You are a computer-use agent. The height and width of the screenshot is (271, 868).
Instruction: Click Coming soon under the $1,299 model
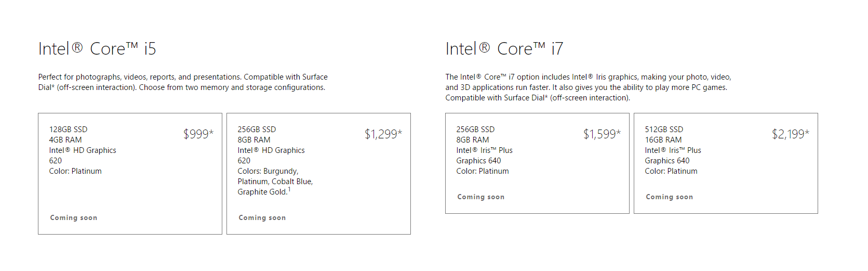coord(262,218)
